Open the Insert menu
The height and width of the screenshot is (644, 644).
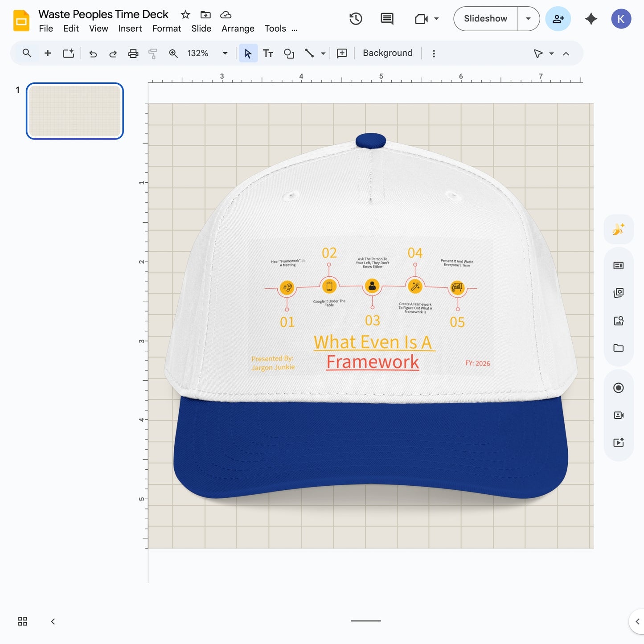pyautogui.click(x=130, y=29)
